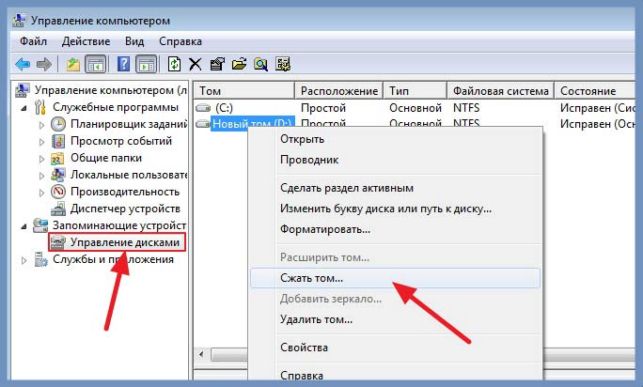
Task: Select the Новый том (D:) volume row
Action: [252, 123]
